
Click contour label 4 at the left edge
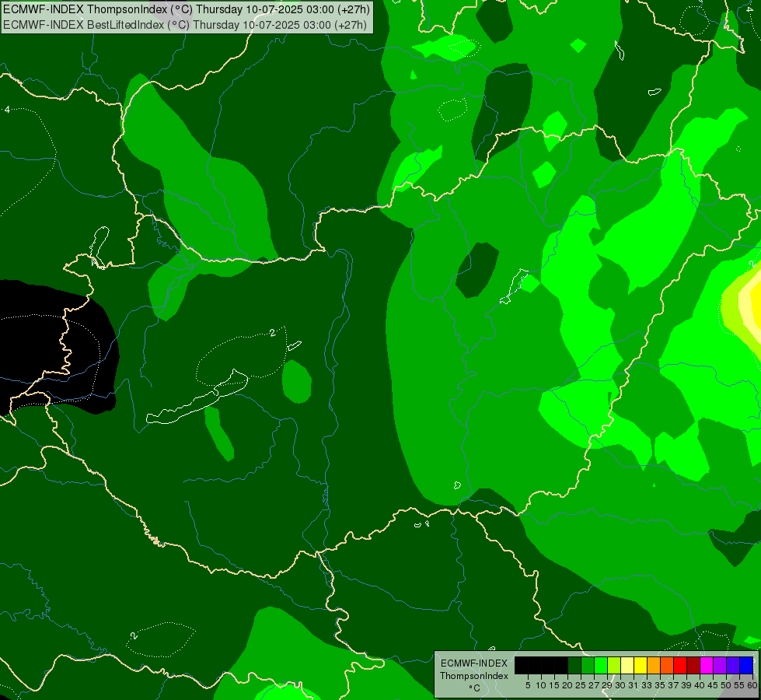(x=7, y=110)
